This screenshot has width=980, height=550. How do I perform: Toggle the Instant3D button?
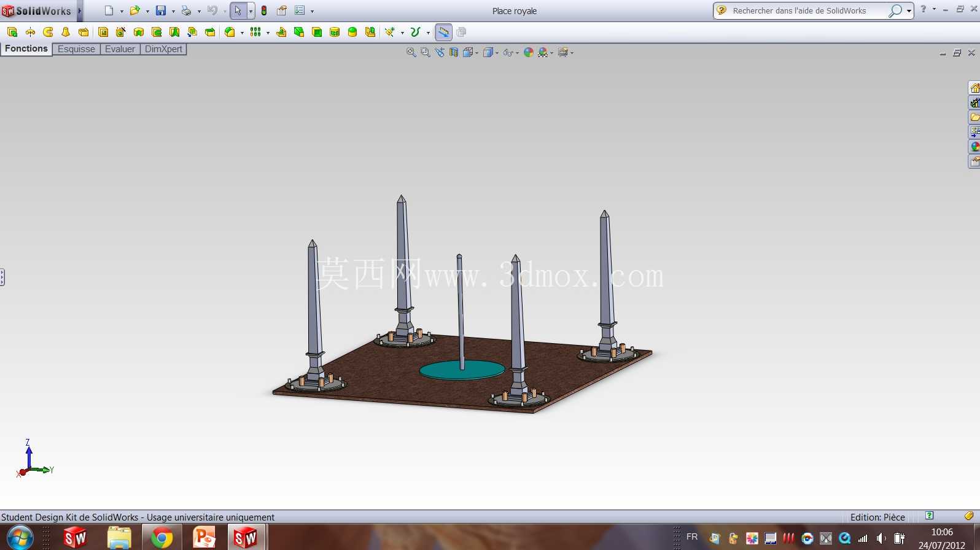[443, 32]
